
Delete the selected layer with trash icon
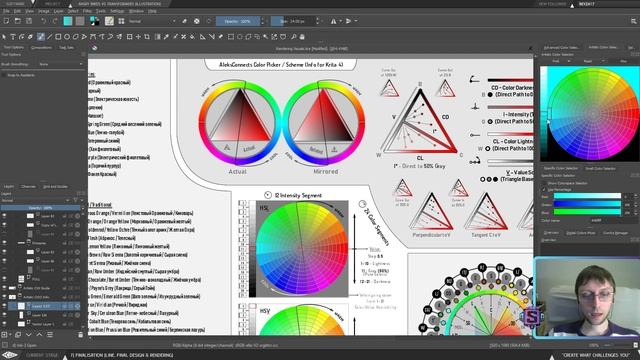tap(80, 335)
